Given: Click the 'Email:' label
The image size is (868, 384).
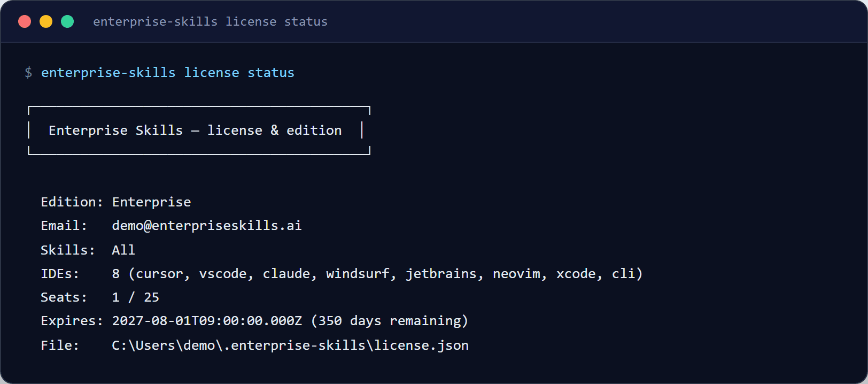Looking at the screenshot, I should [64, 226].
